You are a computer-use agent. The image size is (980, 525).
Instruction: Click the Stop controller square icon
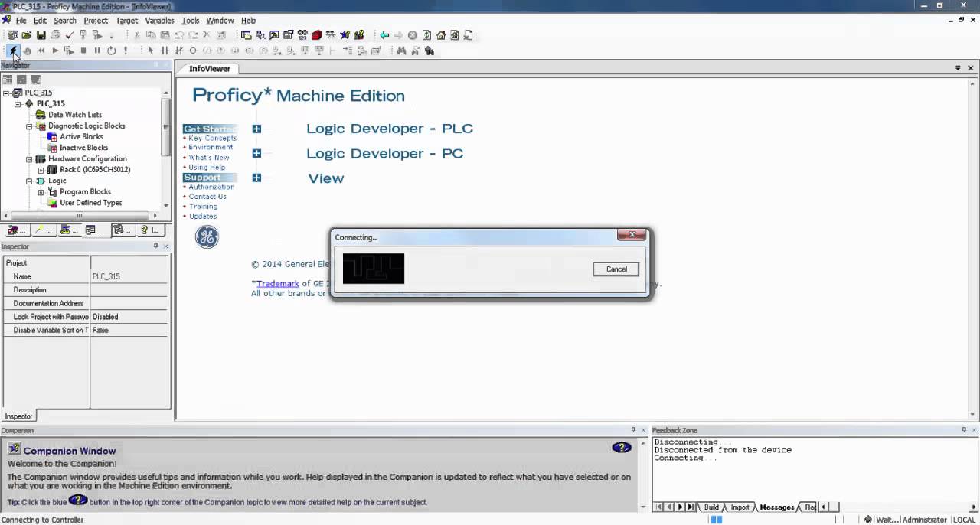pos(83,51)
